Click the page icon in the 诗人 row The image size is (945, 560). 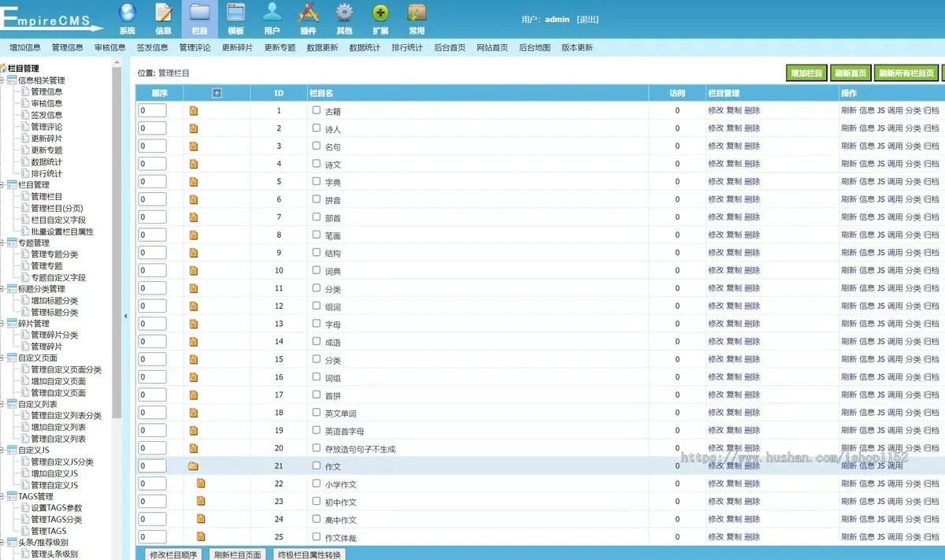pyautogui.click(x=194, y=128)
